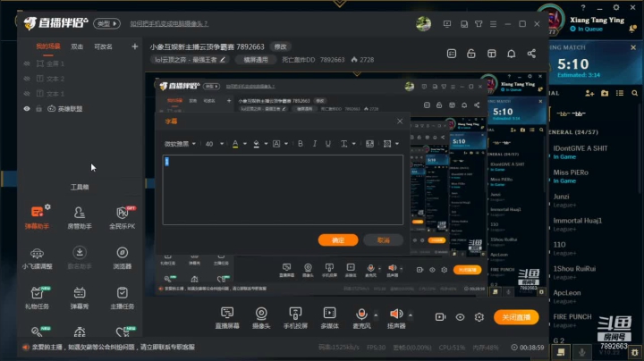Insert image icon in 字幕 dialog toolbar
The width and height of the screenshot is (644, 361).
[x=369, y=144]
